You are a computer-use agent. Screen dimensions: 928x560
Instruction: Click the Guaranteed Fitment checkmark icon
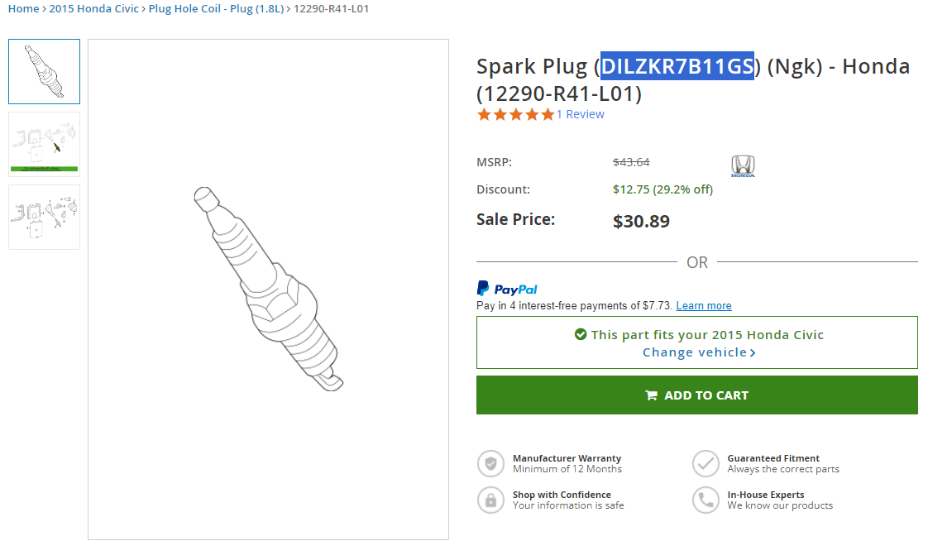pyautogui.click(x=706, y=463)
